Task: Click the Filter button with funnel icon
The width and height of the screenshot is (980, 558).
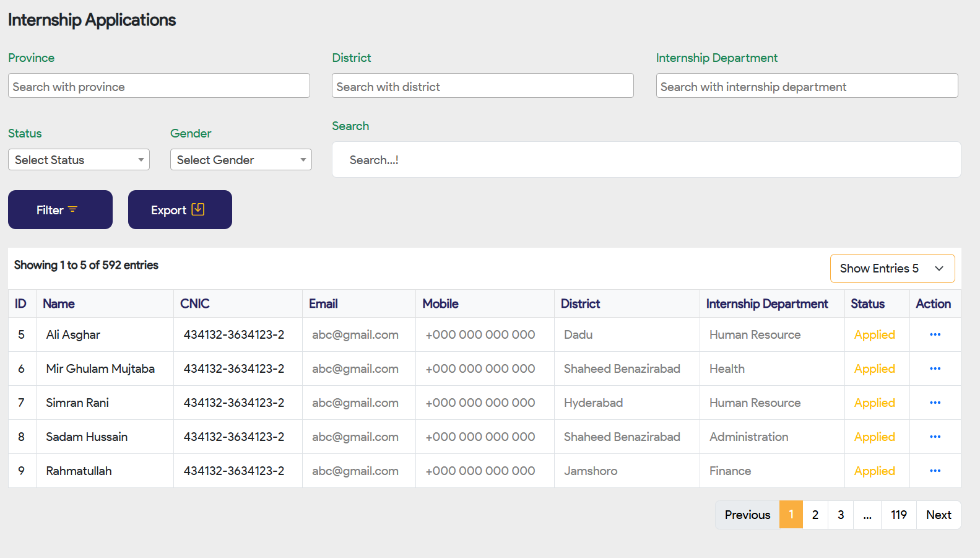Action: [60, 210]
